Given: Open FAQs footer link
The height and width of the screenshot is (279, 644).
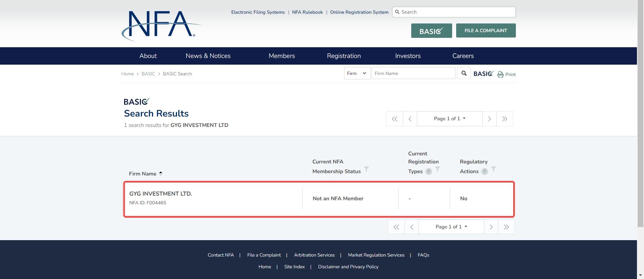Looking at the screenshot, I should pos(423,255).
